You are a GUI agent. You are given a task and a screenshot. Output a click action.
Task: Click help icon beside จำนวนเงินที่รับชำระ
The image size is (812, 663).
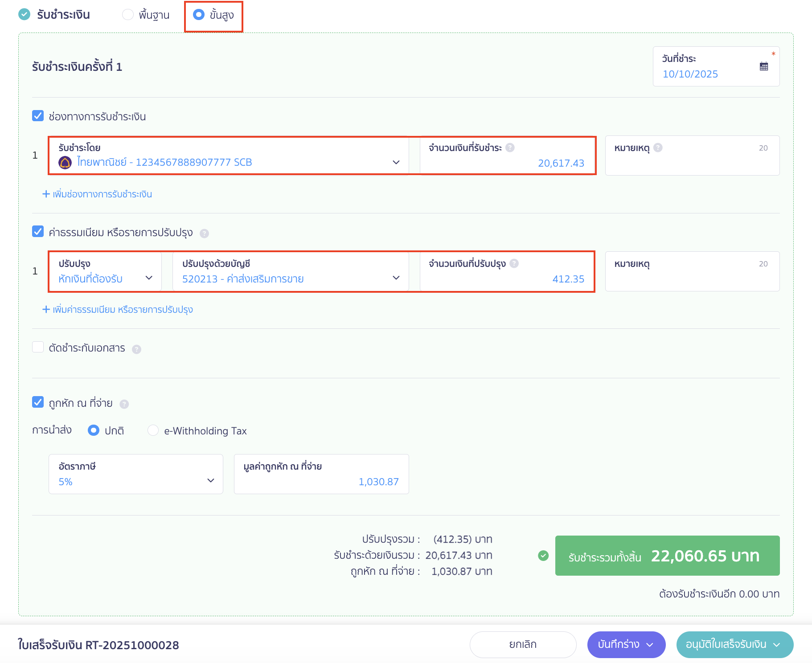[510, 147]
